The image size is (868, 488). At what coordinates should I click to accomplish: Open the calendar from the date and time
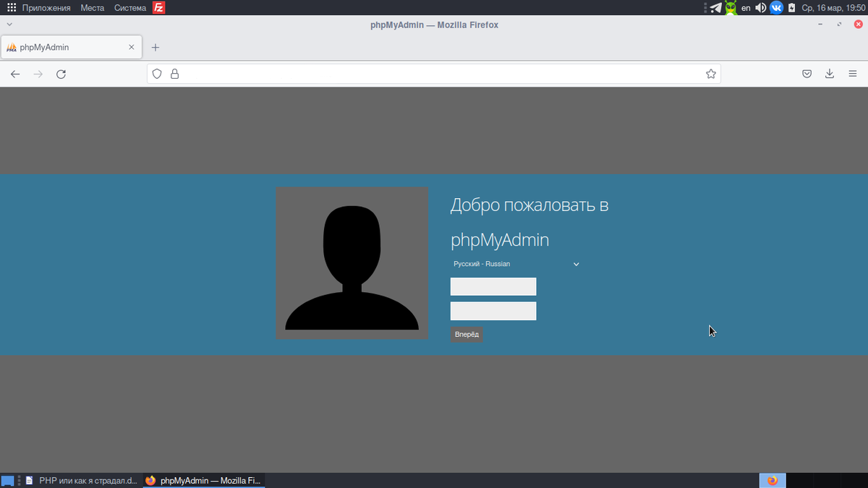click(833, 8)
